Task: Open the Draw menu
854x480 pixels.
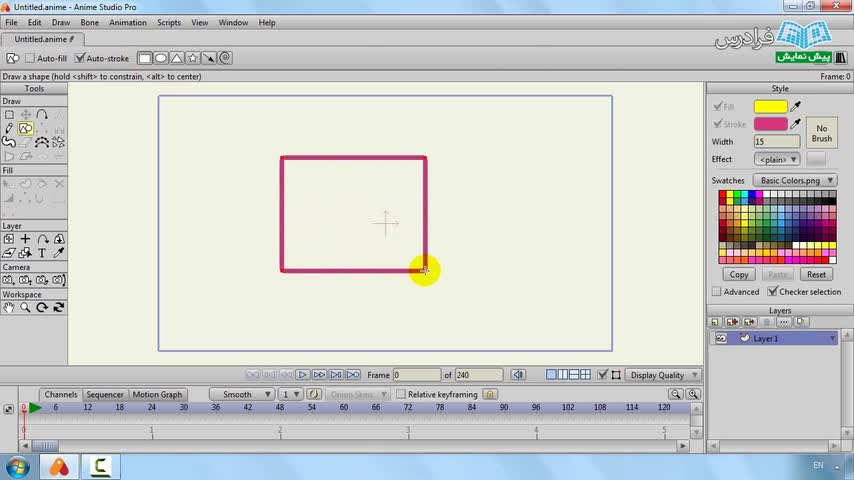Action: [x=61, y=22]
